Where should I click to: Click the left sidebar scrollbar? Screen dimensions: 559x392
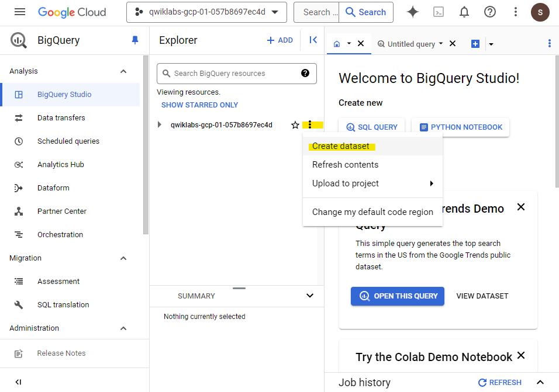tap(146, 144)
